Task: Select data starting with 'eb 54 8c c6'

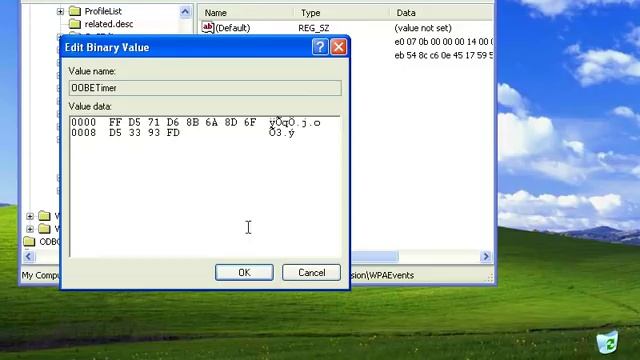Action: coord(444,55)
